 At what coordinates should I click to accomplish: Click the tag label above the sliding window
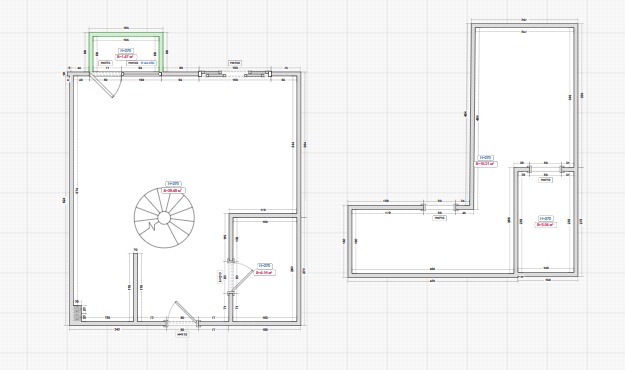point(235,63)
